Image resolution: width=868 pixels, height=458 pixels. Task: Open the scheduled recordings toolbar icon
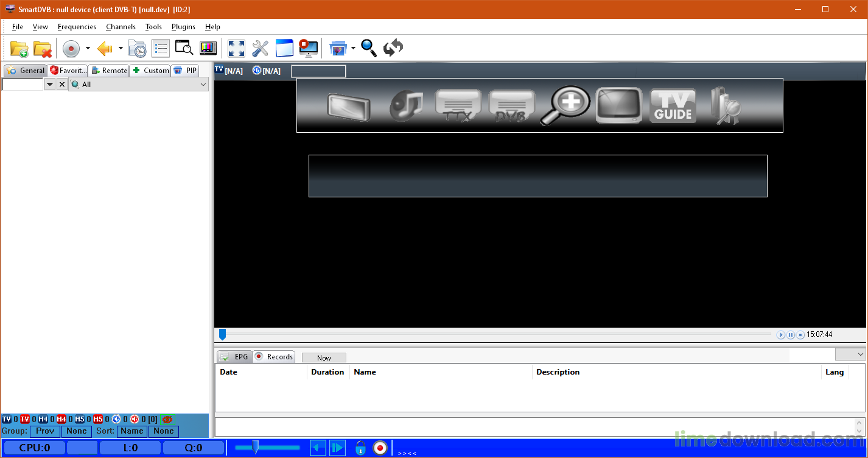coord(137,48)
